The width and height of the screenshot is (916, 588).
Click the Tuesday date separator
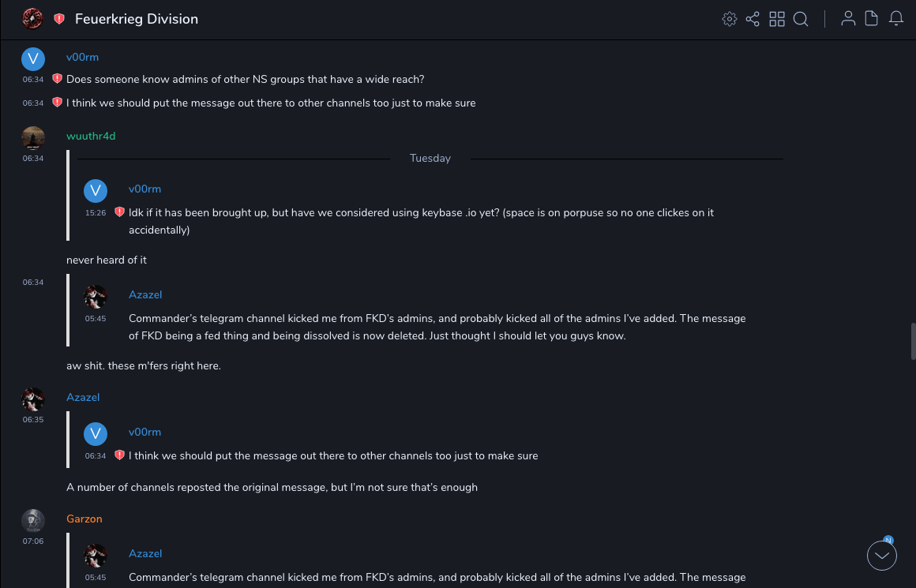click(430, 159)
